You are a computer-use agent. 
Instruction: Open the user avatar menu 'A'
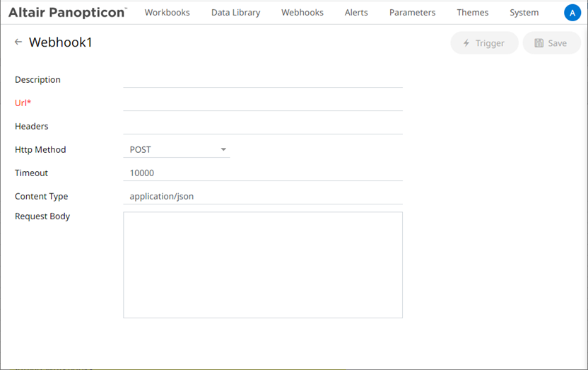point(572,13)
